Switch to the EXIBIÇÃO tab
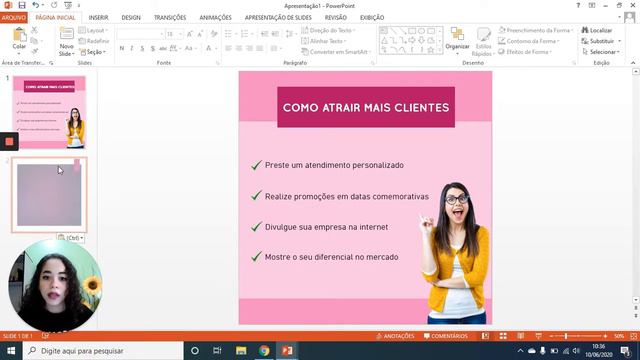The height and width of the screenshot is (360, 640). [372, 18]
